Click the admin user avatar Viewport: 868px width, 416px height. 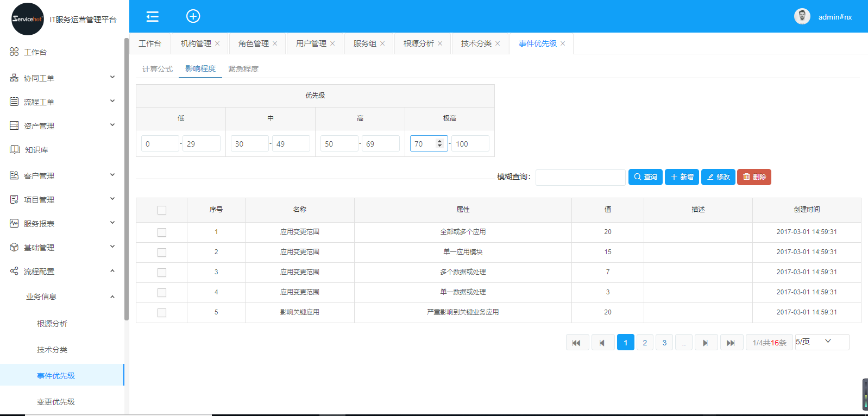point(802,16)
